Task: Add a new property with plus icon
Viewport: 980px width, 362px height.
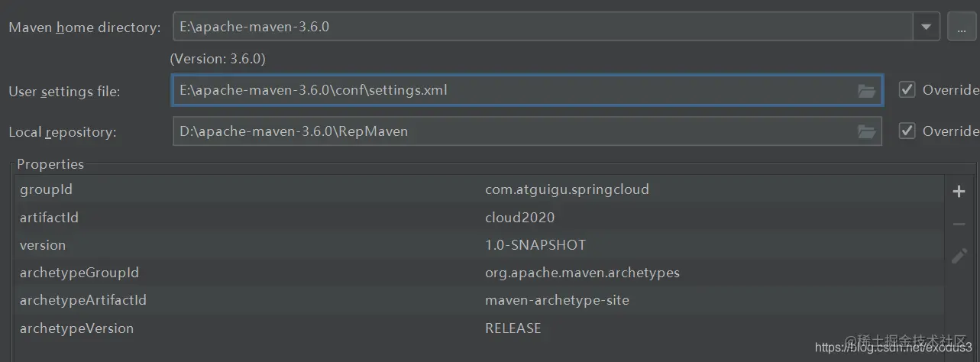Action: (959, 192)
